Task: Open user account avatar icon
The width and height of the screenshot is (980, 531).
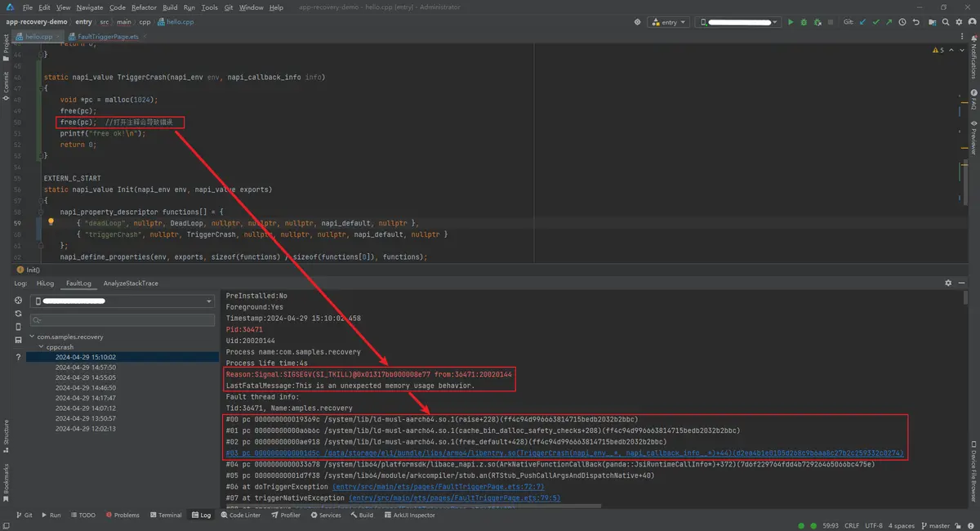Action: click(972, 22)
